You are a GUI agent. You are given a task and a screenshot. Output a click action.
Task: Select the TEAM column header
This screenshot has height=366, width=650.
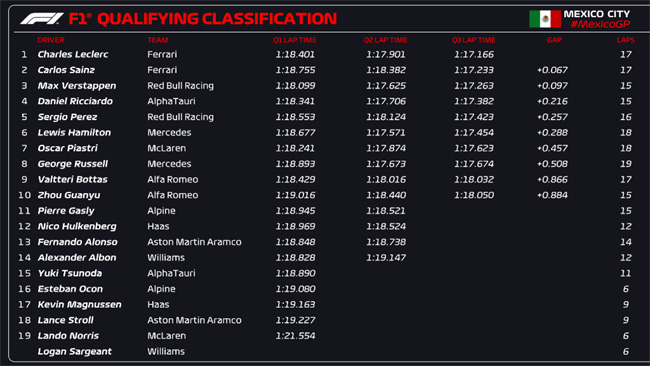click(158, 40)
